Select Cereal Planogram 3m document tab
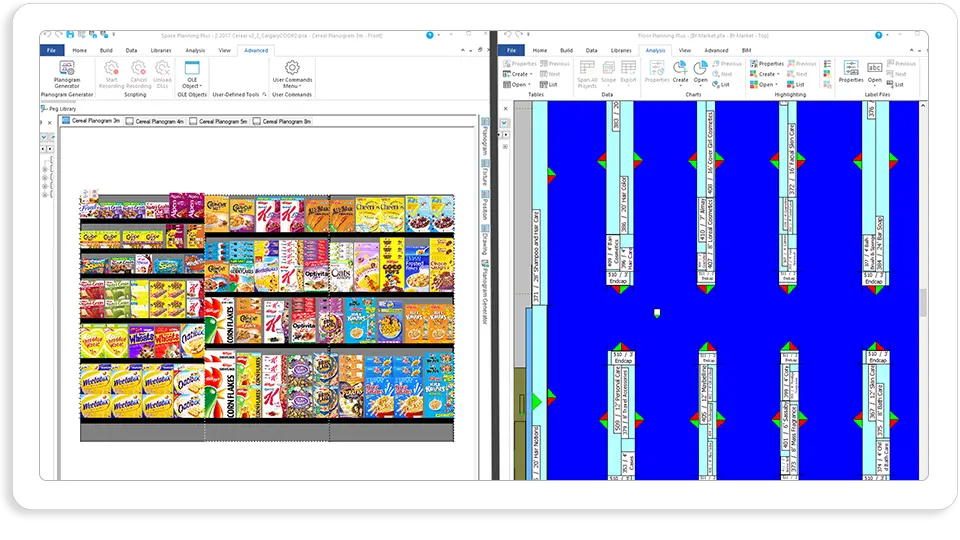Image resolution: width=960 pixels, height=540 pixels. pyautogui.click(x=91, y=121)
